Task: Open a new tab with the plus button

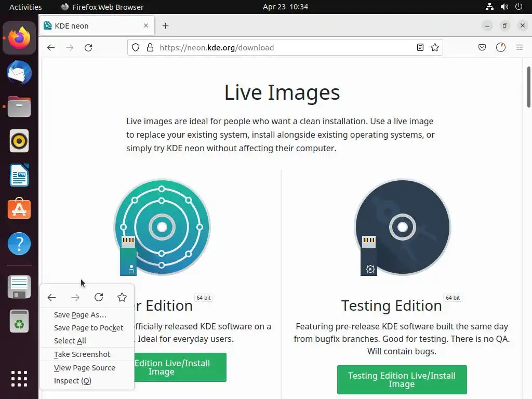Action: [x=165, y=26]
